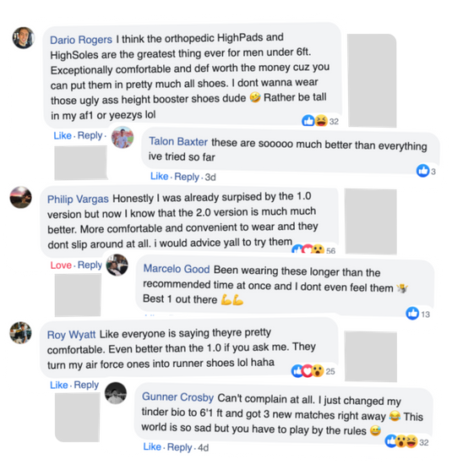This screenshot has height=476, width=452.
Task: Click Talon Baxter's avatar
Action: tap(123, 137)
